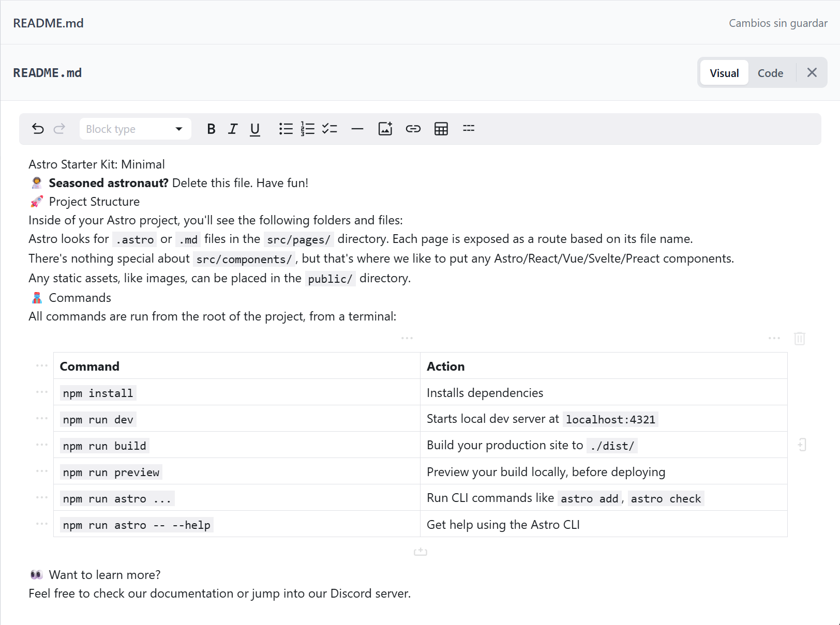This screenshot has height=625, width=840.
Task: Insert a new table
Action: pos(441,129)
